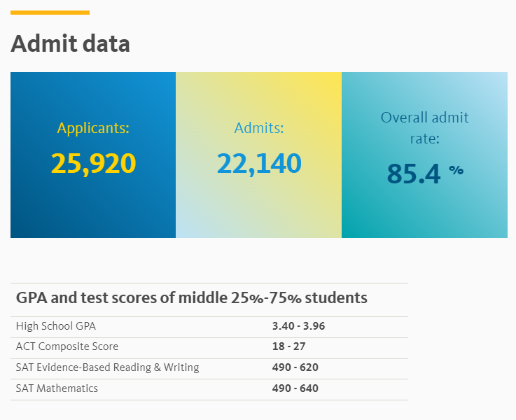Click the teal Overall admit rate tile

pos(424,155)
